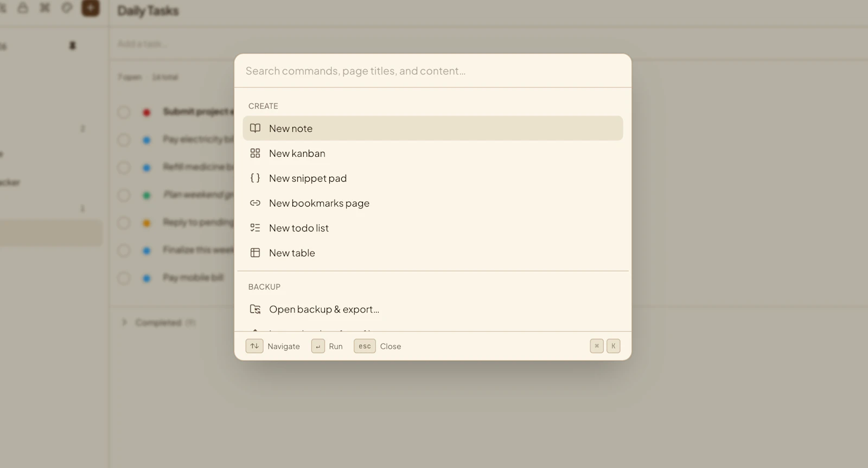Click the Pay mobile bill task text
Image resolution: width=868 pixels, height=468 pixels.
coord(193,278)
